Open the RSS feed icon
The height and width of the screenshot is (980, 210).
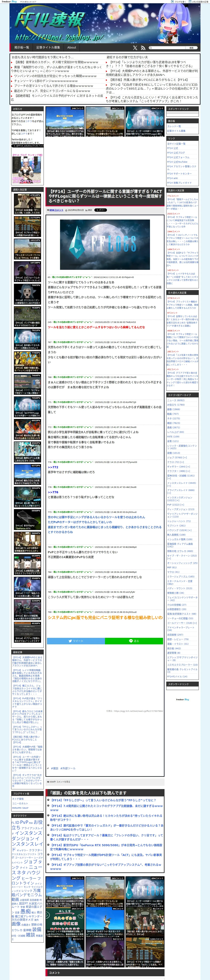pos(143,48)
